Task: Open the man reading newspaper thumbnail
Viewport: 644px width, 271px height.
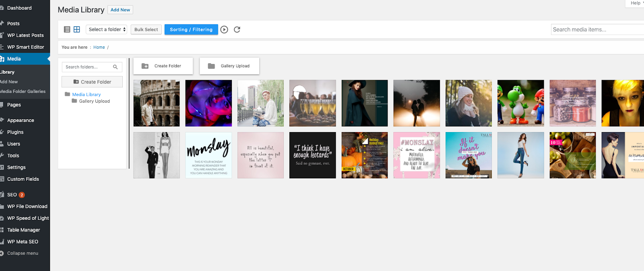Action: click(x=261, y=103)
